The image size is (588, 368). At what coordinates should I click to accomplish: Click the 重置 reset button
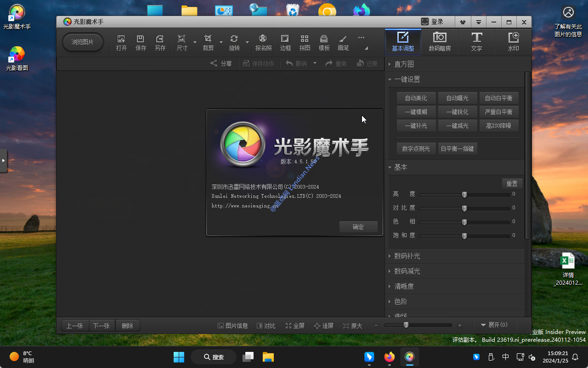click(512, 184)
